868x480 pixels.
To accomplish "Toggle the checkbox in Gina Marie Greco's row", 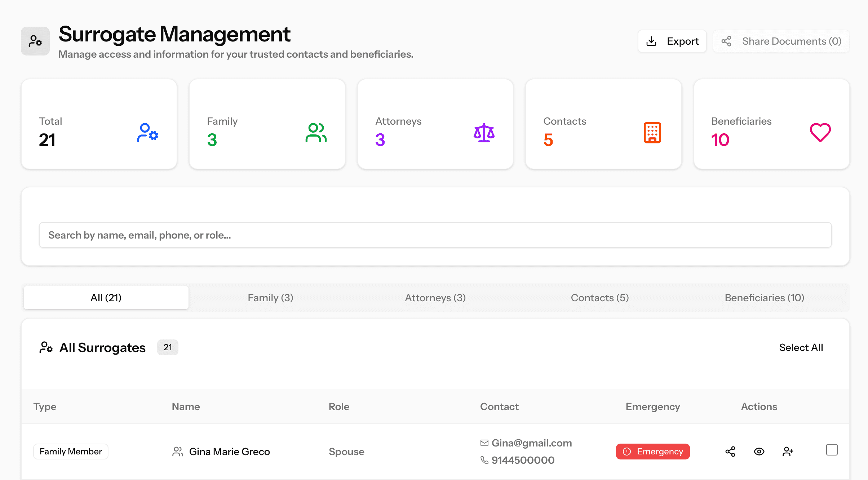I will [832, 449].
